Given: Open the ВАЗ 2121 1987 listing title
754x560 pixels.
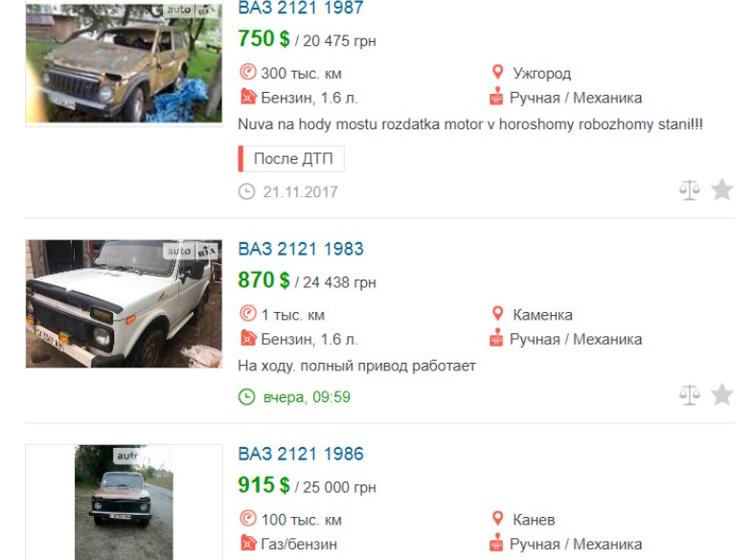Looking at the screenshot, I should coord(301,8).
